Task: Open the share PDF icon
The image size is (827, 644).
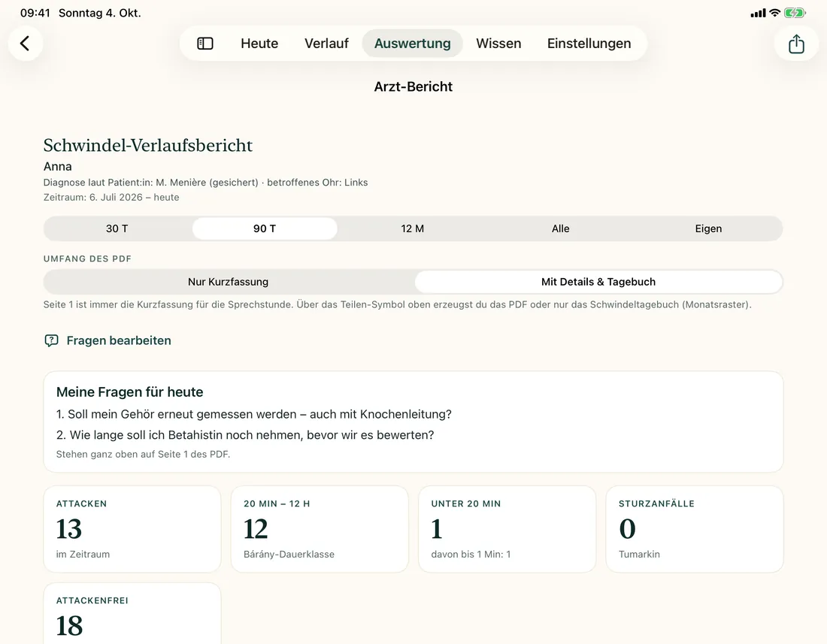Action: coord(796,44)
